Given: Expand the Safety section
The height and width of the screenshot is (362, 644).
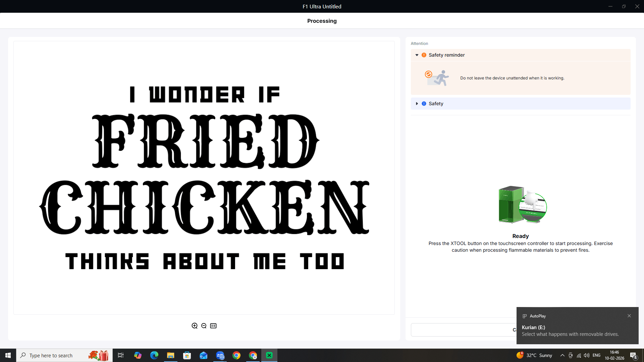Looking at the screenshot, I should point(417,104).
